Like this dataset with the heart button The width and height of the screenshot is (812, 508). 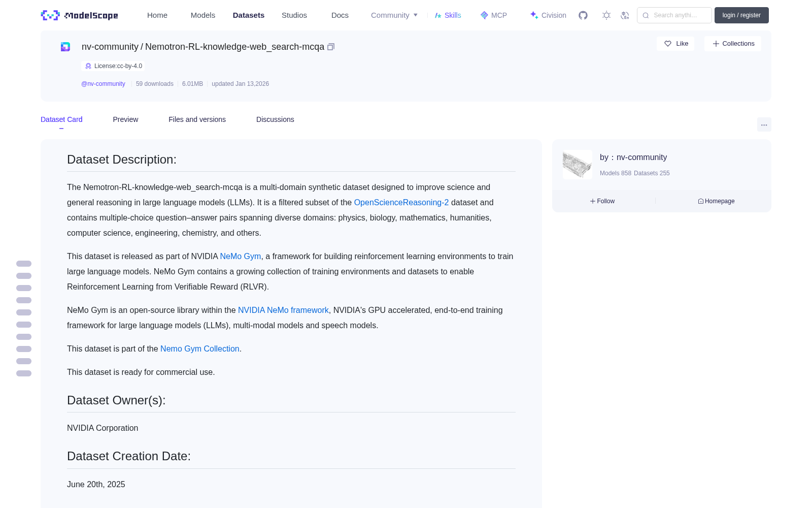(x=675, y=44)
